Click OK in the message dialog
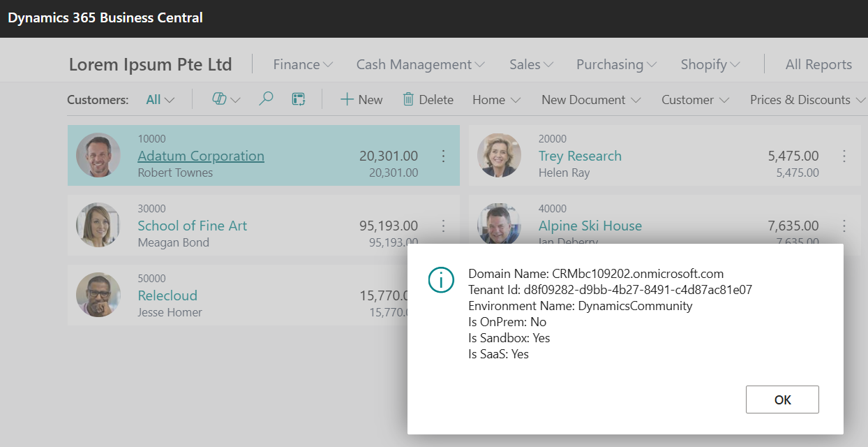868x447 pixels. click(782, 400)
